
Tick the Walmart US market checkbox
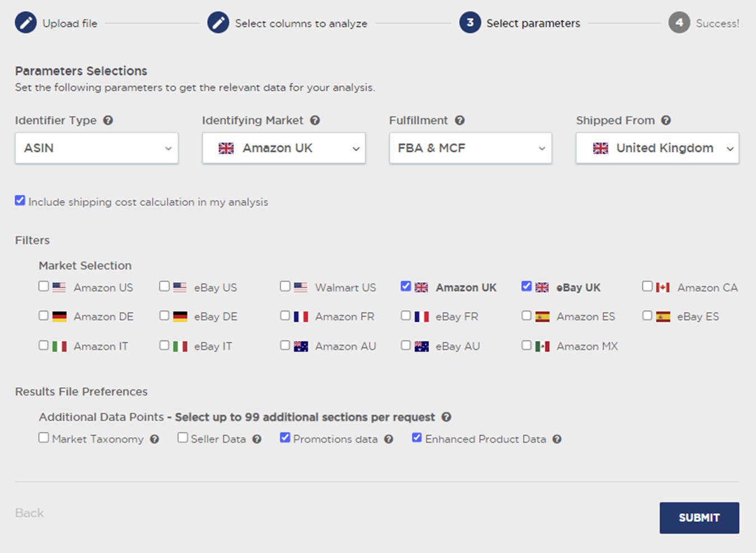point(285,286)
